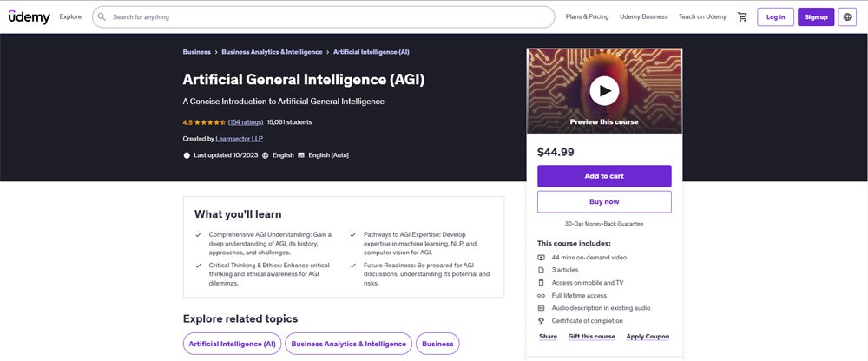Viewport: 868px width, 361px height.
Task: Click the search magnifier icon
Action: [102, 17]
